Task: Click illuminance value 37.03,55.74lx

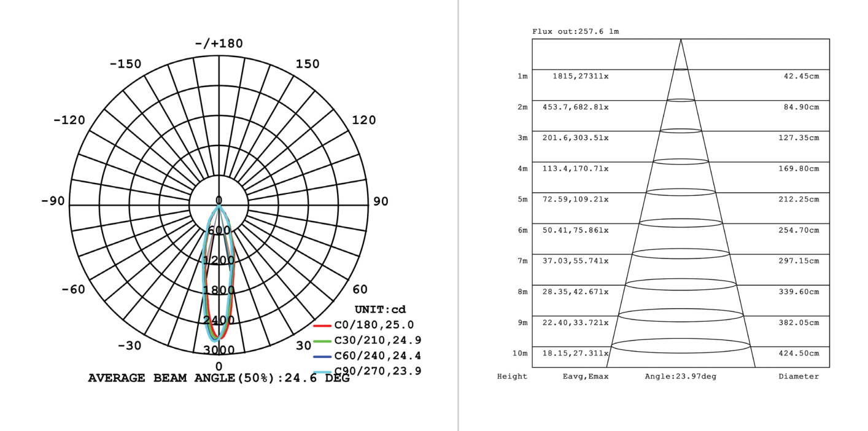Action: coord(576,261)
